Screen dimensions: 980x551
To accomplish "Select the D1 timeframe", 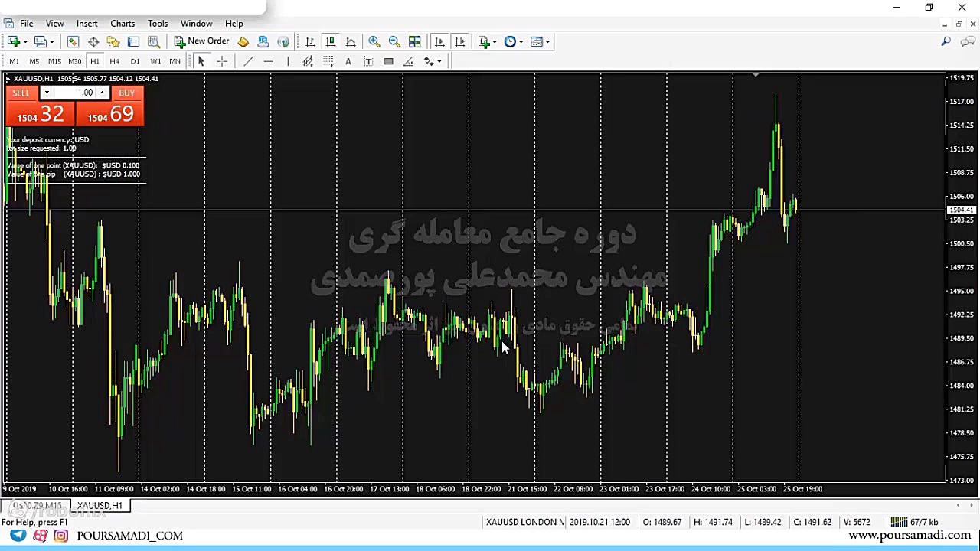I will coord(135,61).
